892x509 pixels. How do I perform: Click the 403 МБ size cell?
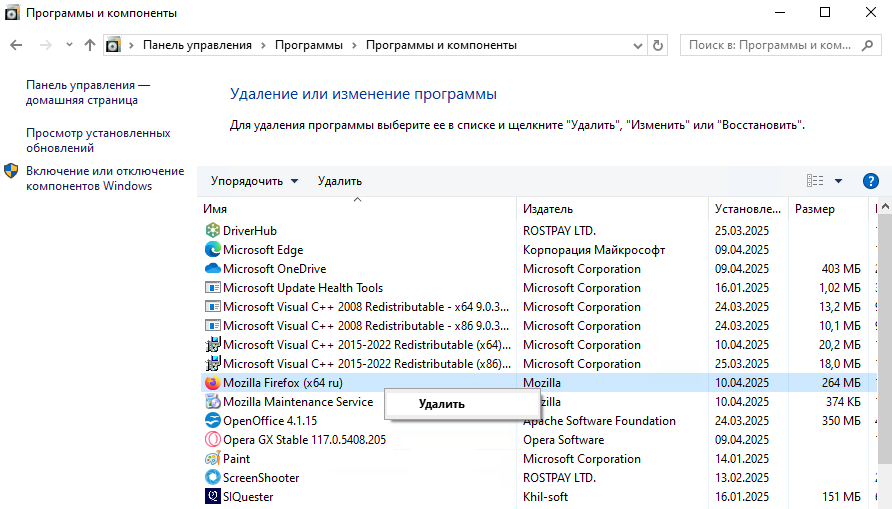click(841, 268)
